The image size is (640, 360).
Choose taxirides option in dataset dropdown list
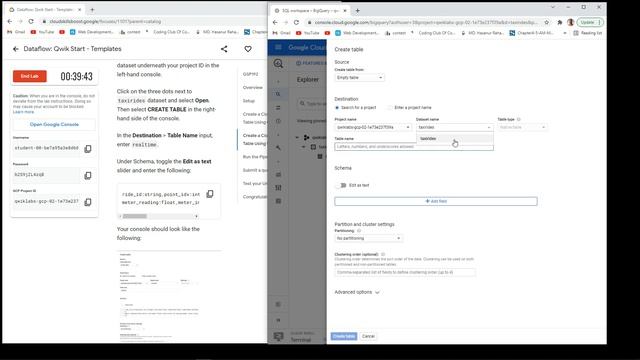point(454,139)
